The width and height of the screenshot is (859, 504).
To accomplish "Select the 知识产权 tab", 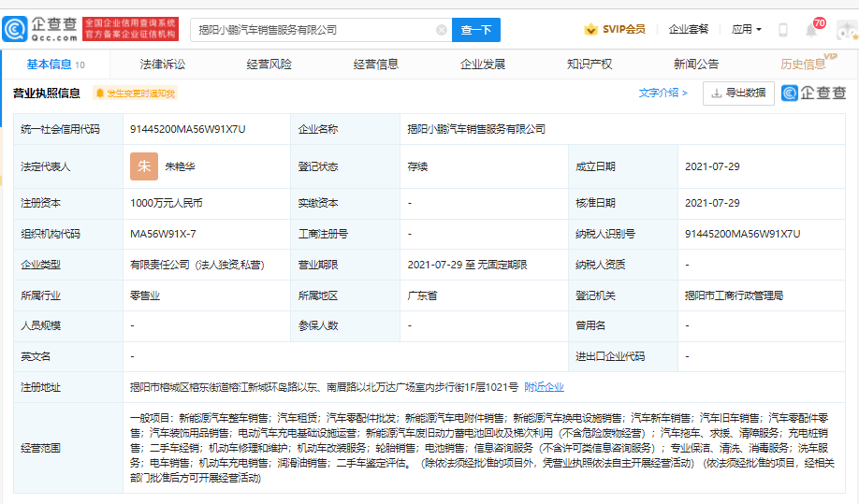I will [590, 65].
